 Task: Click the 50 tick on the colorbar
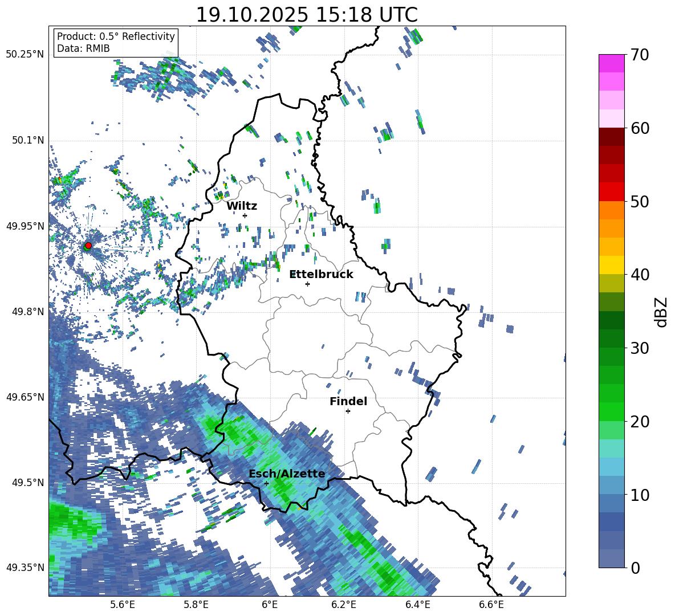tap(640, 202)
